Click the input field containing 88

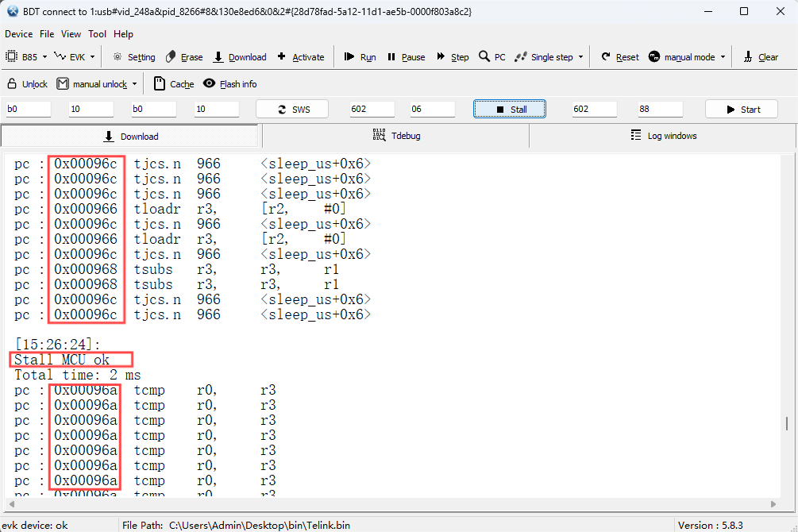point(660,109)
